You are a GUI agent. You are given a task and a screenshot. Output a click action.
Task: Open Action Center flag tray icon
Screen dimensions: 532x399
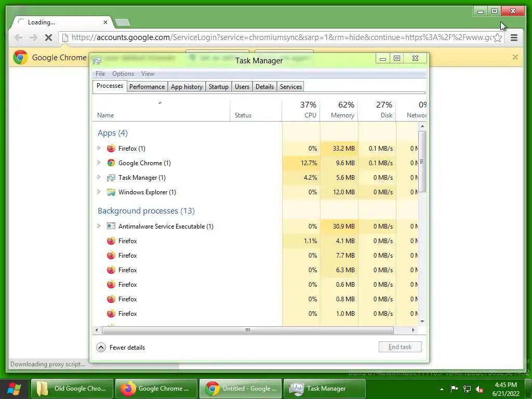point(454,389)
